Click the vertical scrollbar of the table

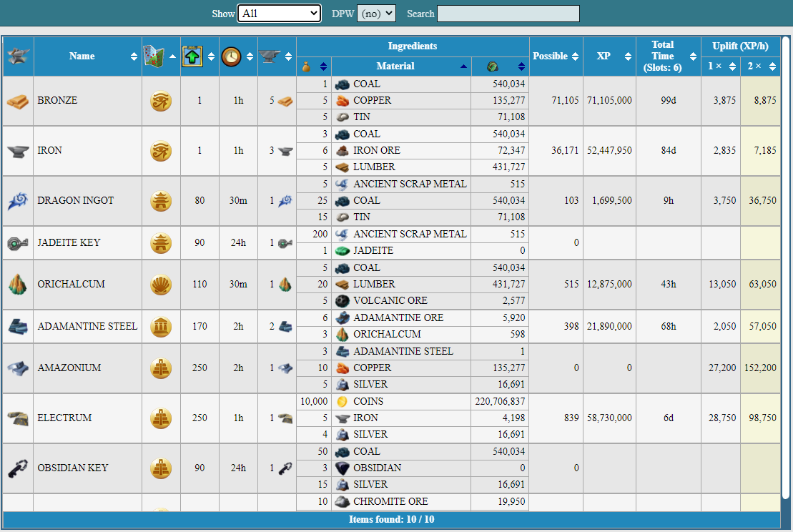point(785,268)
